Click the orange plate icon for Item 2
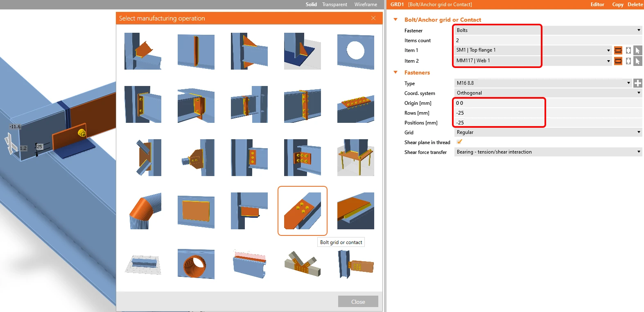644x312 pixels. click(x=618, y=61)
